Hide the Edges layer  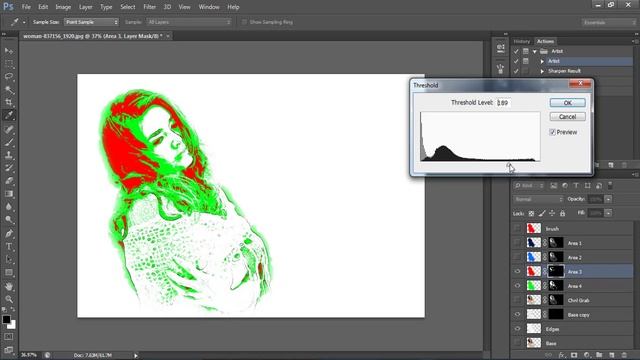(x=517, y=329)
